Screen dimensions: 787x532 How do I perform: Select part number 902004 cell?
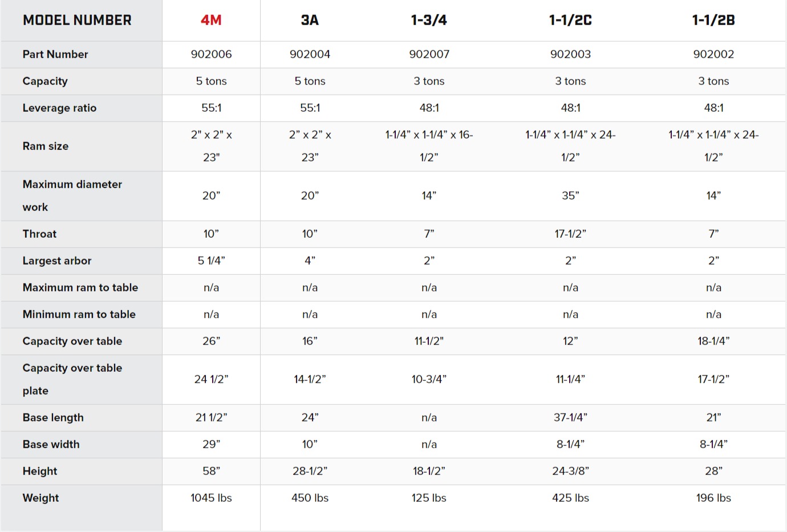(310, 54)
